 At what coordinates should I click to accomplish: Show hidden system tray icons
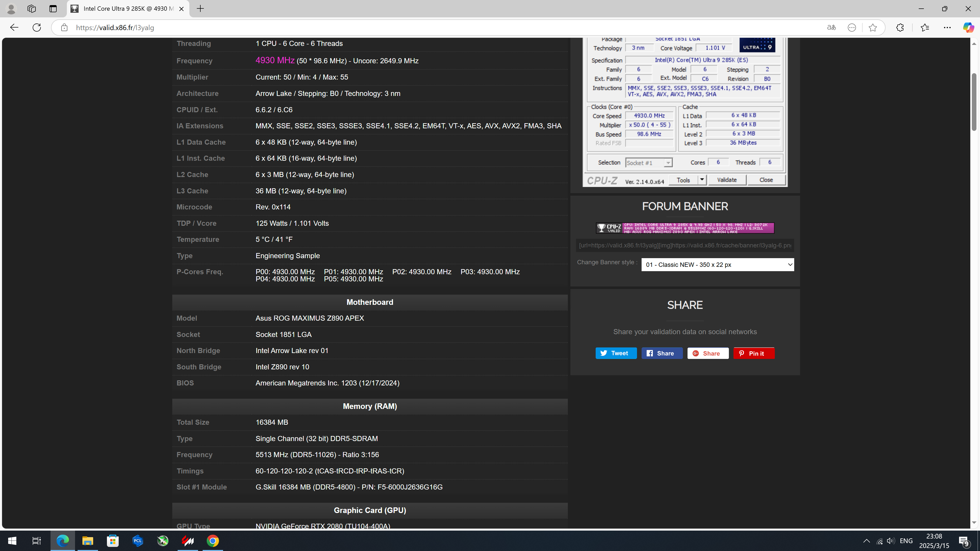tap(866, 541)
